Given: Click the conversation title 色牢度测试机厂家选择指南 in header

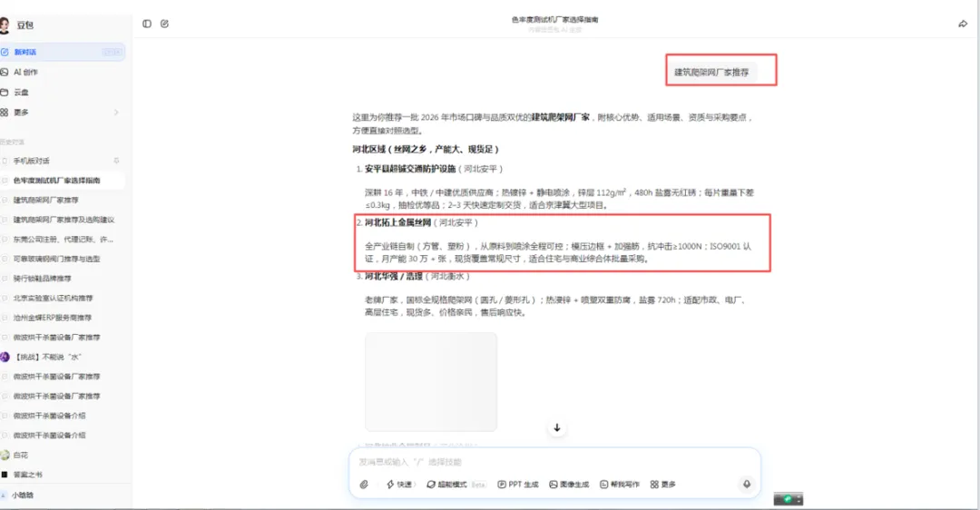Looking at the screenshot, I should [x=555, y=20].
